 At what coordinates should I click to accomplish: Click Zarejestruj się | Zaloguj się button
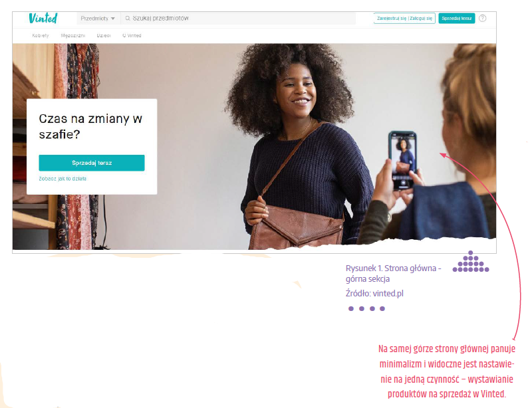point(404,19)
